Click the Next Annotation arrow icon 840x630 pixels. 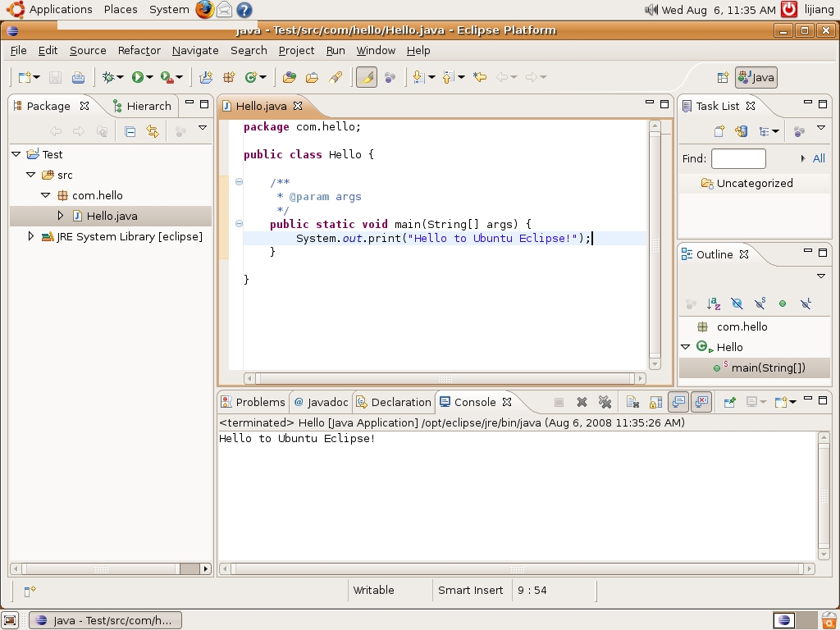419,78
